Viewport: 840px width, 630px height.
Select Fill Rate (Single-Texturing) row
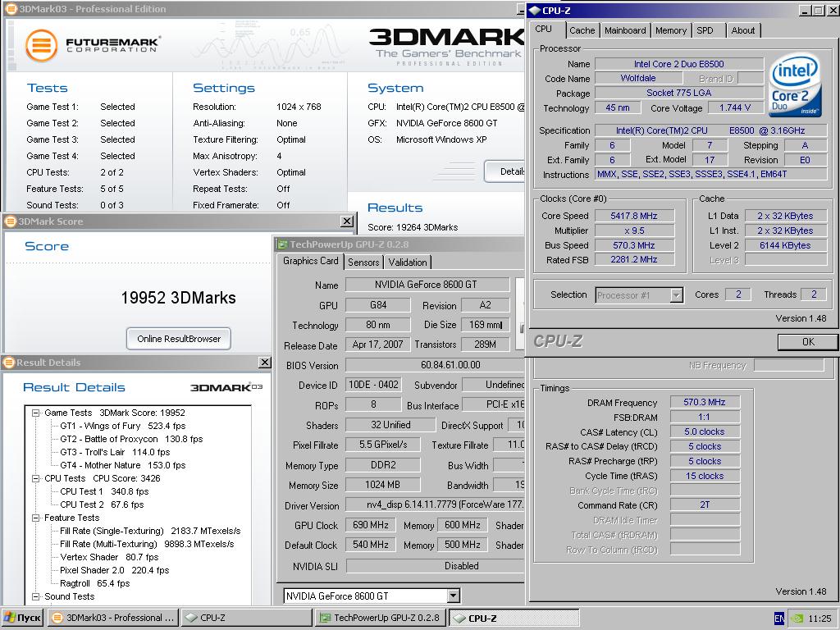pos(150,531)
